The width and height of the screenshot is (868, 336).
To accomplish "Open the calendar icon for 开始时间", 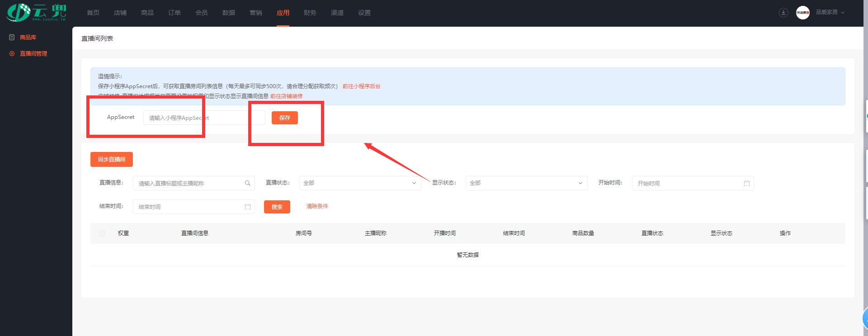I will pos(747,183).
